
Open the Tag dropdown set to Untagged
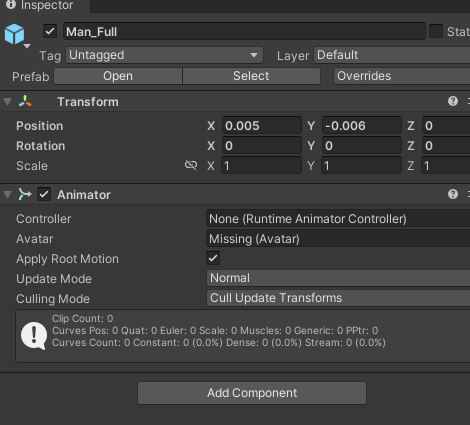click(x=164, y=55)
